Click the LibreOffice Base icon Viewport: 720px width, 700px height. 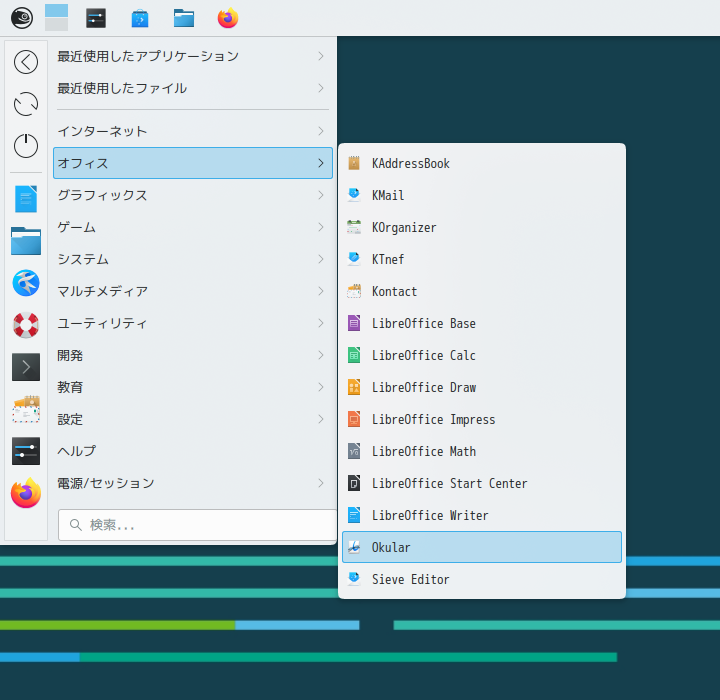[x=354, y=323]
